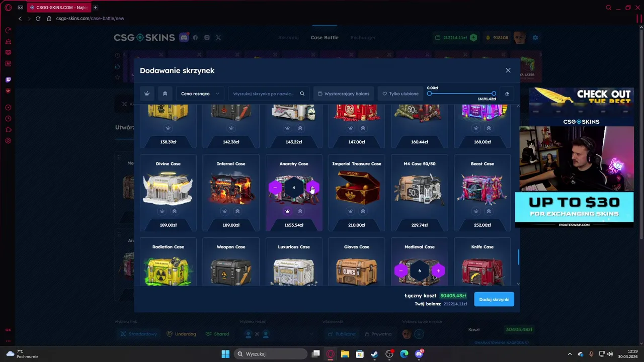Reload the page with browser refresh

(38, 19)
